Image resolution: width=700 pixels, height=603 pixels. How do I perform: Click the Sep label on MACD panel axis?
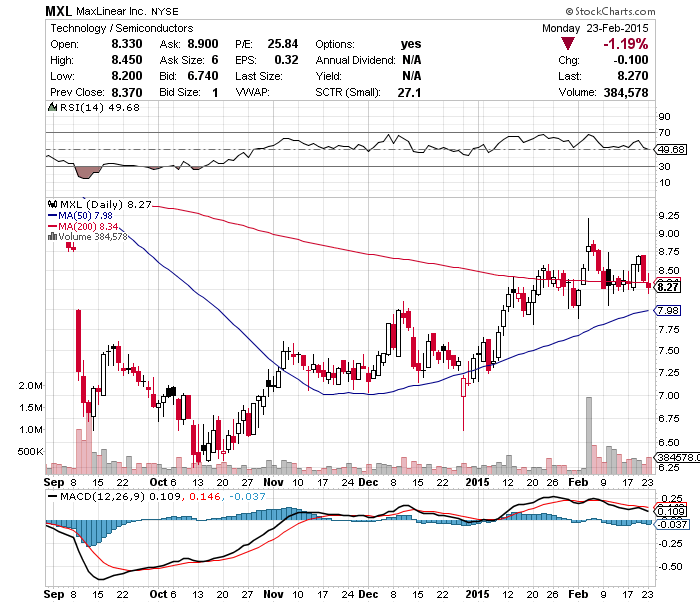pos(54,595)
